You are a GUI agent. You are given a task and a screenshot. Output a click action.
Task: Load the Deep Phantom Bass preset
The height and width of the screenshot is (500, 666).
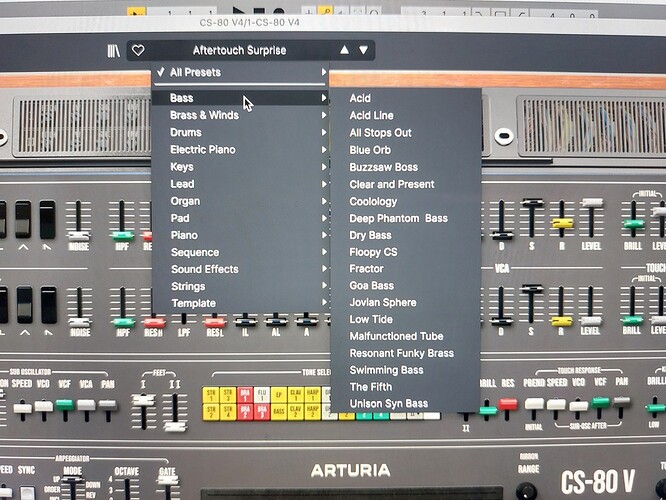pos(398,218)
